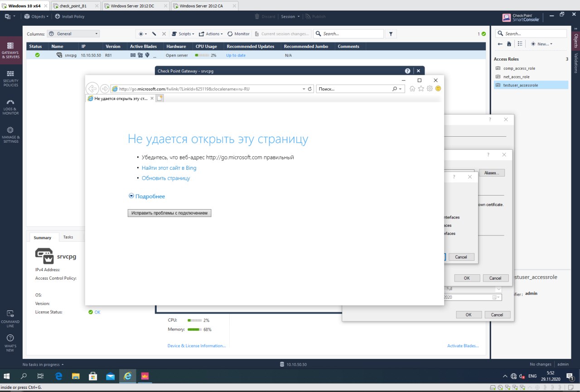Image resolution: width=580 pixels, height=392 pixels.
Task: Click the Objects panel Search field
Action: click(x=531, y=33)
